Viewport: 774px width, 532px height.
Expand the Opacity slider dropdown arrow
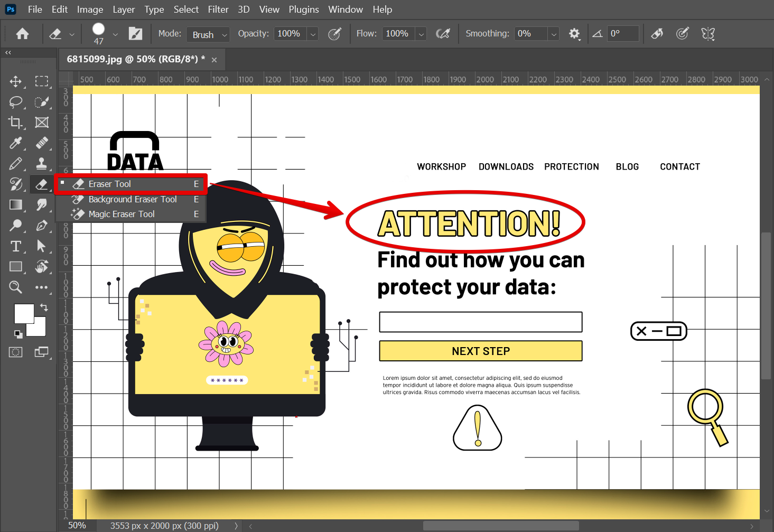click(313, 34)
